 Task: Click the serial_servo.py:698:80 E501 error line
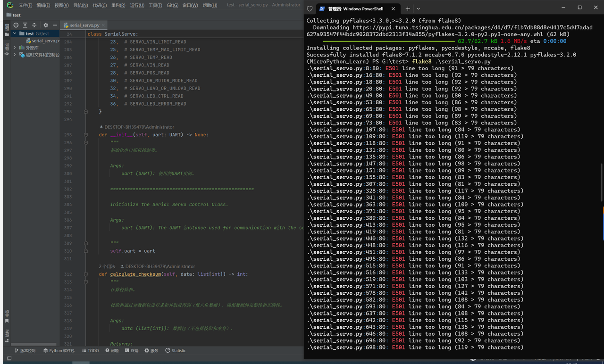(x=415, y=347)
